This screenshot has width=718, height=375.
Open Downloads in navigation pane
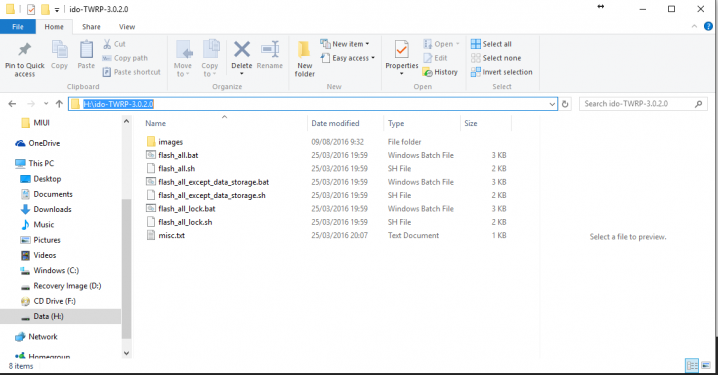(x=52, y=209)
